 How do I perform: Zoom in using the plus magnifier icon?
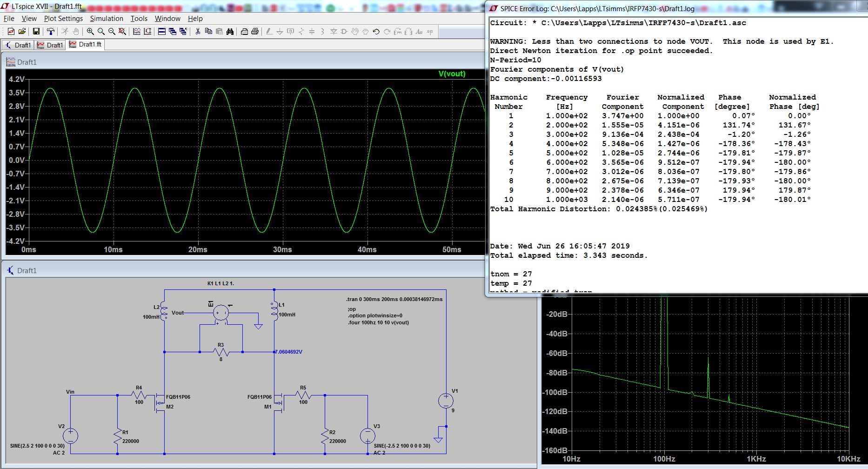(90, 31)
